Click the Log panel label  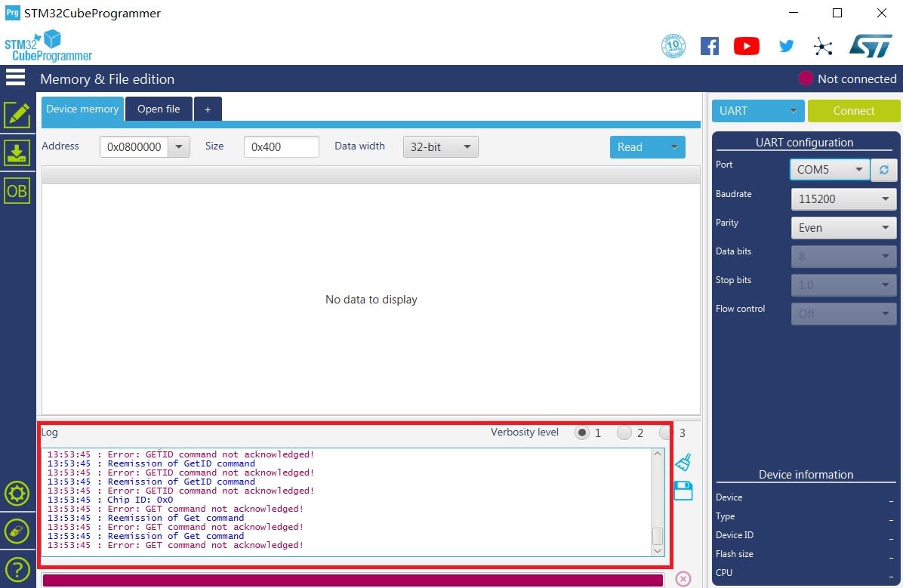50,432
